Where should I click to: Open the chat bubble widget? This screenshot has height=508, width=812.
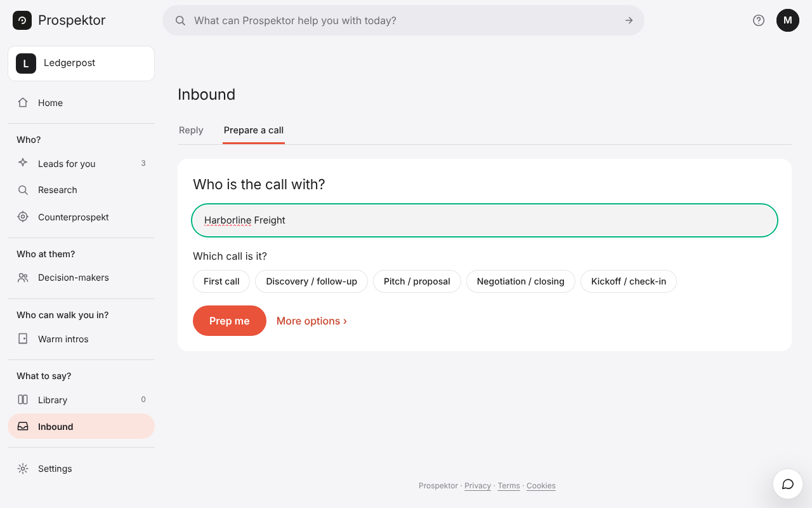point(788,485)
